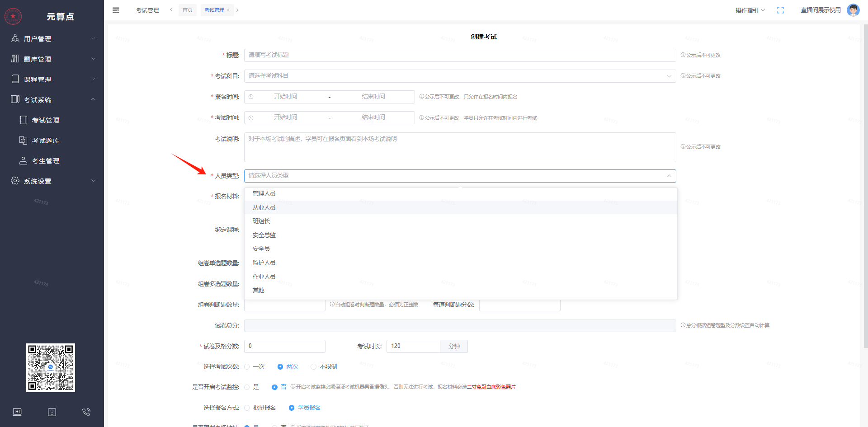Select 作业人员 option
This screenshot has width=868, height=427.
461,277
